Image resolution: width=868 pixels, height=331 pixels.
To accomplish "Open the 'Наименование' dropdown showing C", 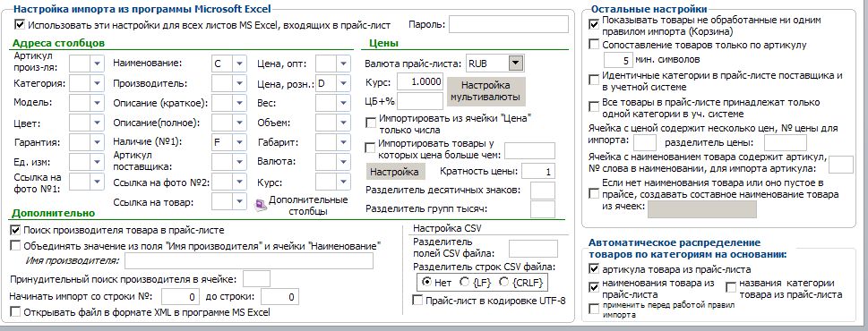I will (239, 64).
